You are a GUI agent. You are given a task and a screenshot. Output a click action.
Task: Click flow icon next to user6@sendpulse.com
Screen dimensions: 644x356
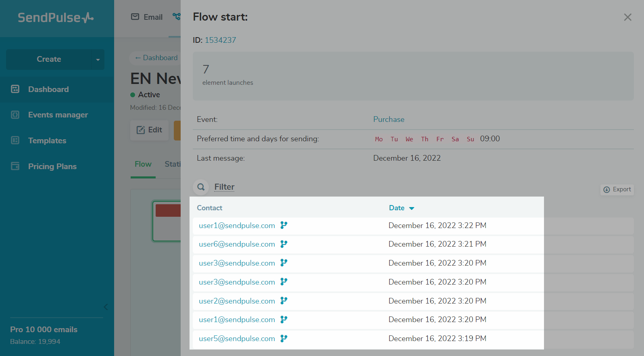(x=284, y=244)
